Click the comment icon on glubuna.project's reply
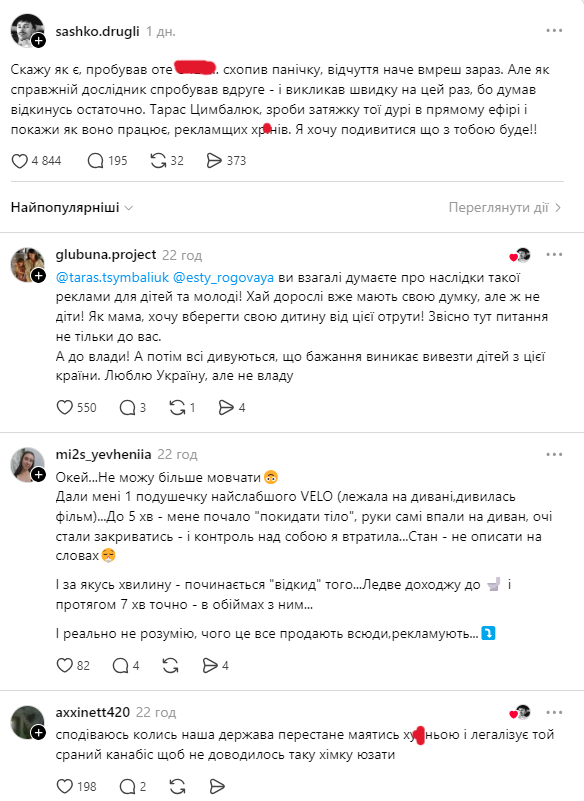Screen dimensions: 584x801 tap(129, 408)
